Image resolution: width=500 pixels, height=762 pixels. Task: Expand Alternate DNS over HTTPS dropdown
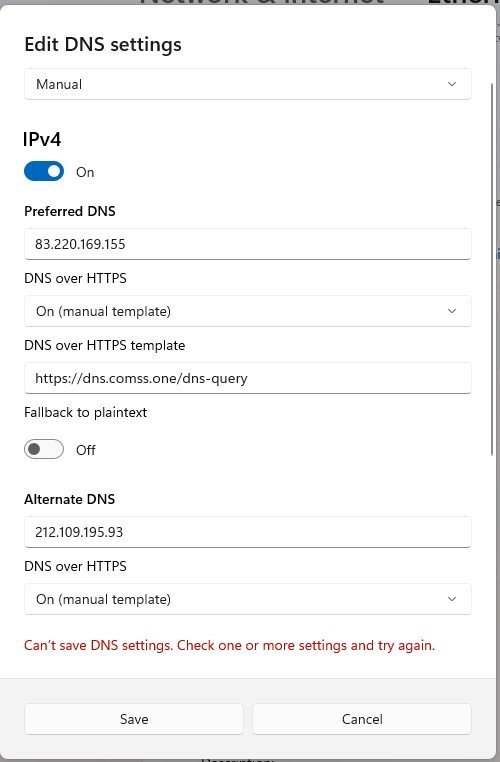(x=247, y=599)
